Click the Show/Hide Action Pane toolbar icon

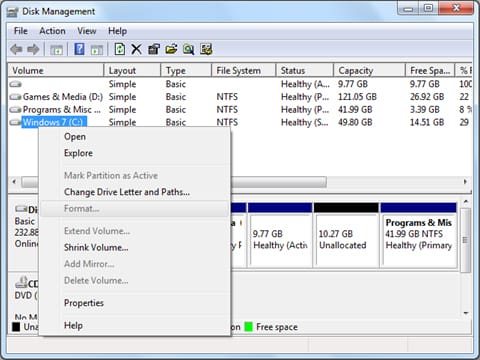(97, 50)
